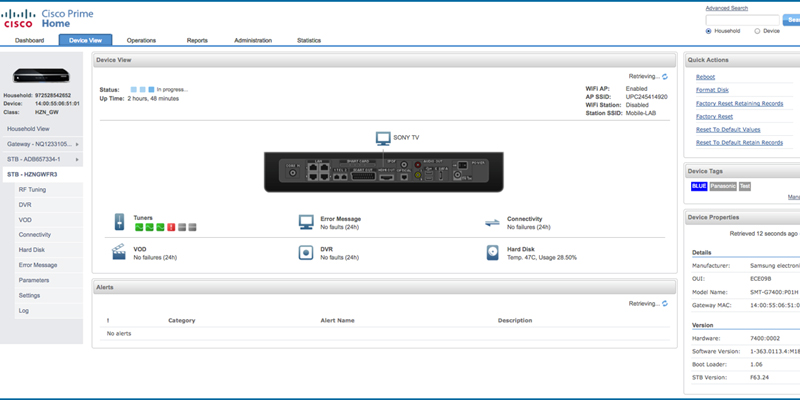
Task: Open the Administration tab
Action: [x=252, y=40]
